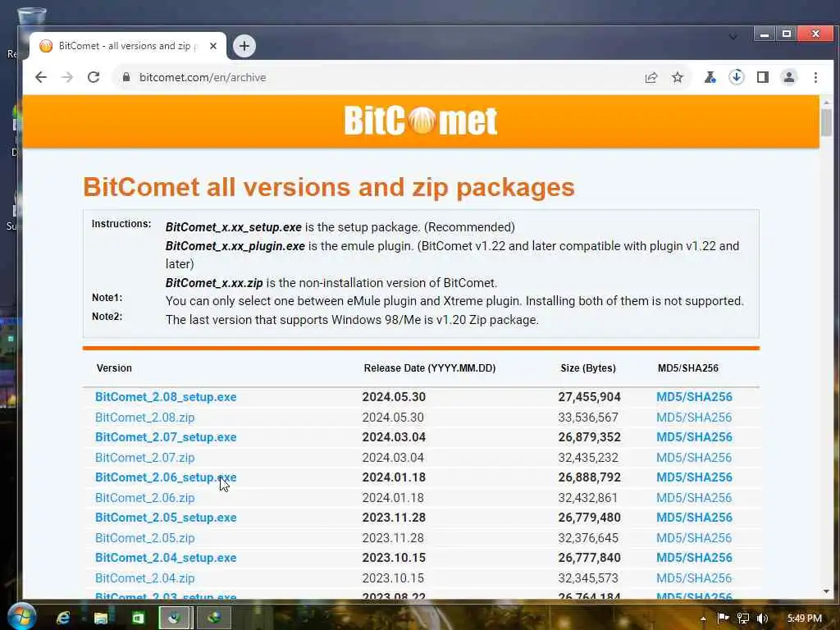
Task: Open MD5/SHA256 for 2.08 setup
Action: (694, 397)
